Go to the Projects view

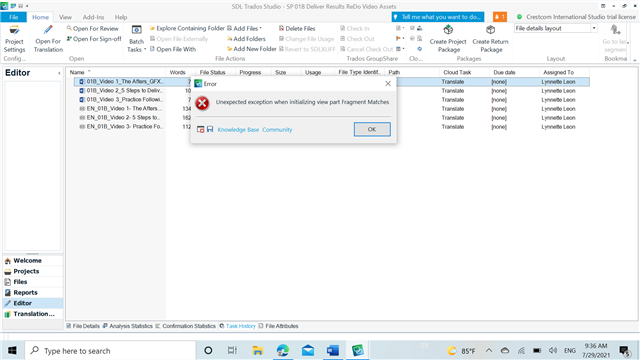click(33, 271)
